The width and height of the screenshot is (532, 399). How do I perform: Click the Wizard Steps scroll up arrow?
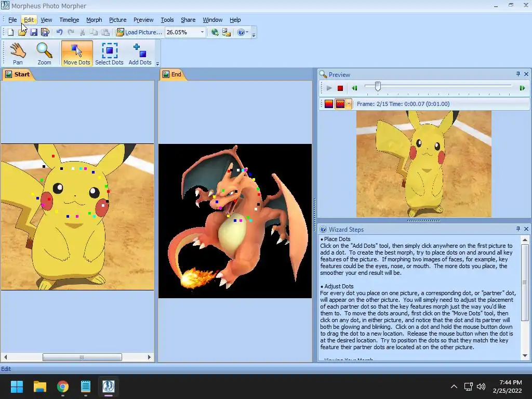click(x=525, y=240)
